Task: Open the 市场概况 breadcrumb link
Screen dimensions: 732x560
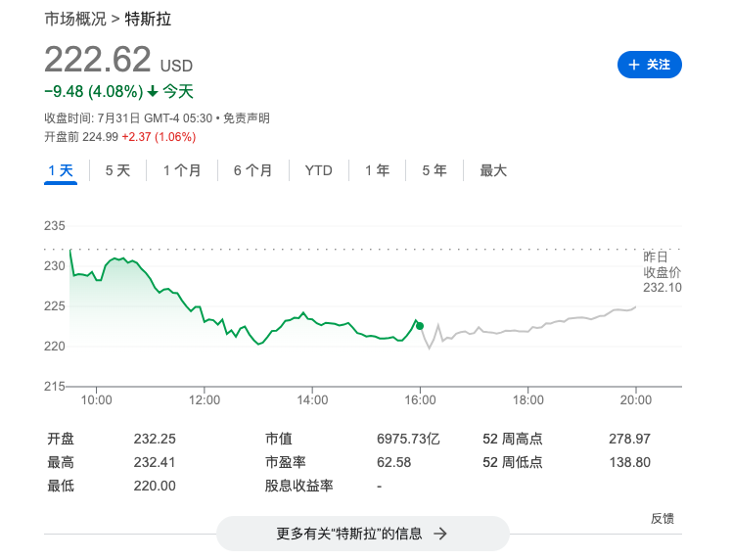Action: 75,19
